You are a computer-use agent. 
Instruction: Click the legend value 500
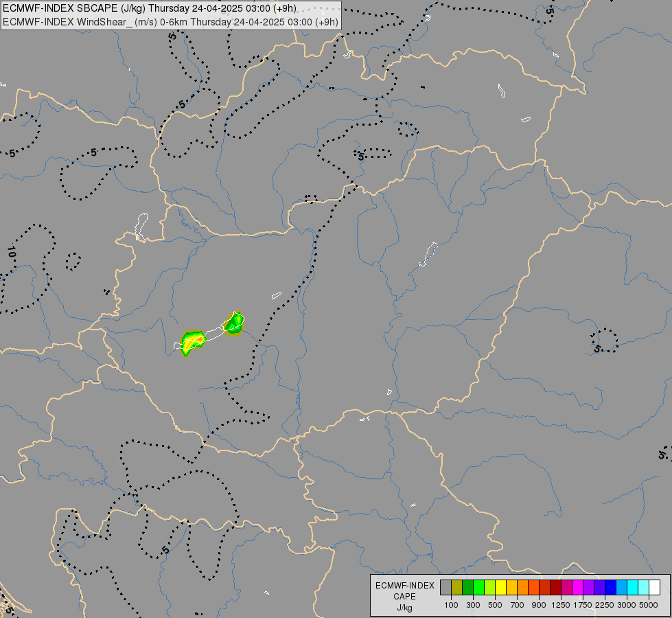pos(495,605)
